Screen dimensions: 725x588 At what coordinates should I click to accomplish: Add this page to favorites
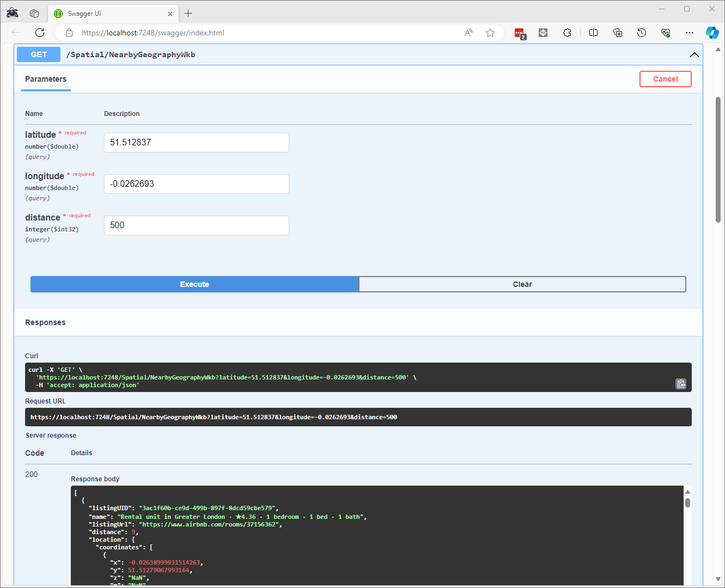tap(490, 33)
